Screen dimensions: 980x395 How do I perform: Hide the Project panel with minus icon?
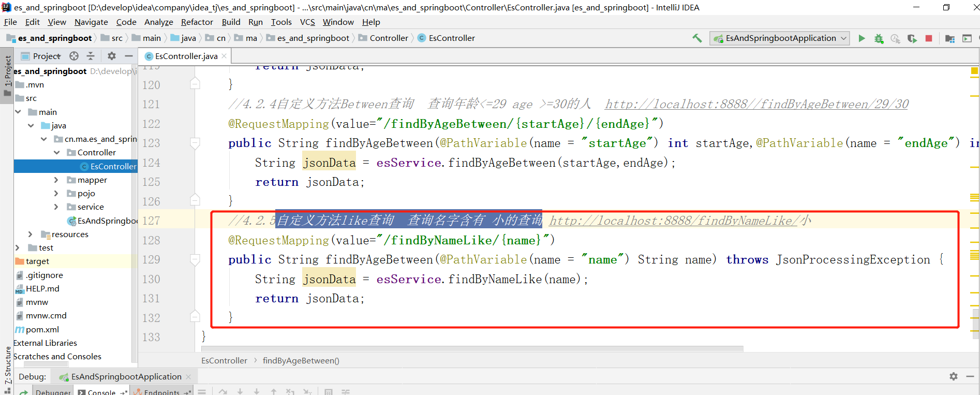tap(128, 56)
